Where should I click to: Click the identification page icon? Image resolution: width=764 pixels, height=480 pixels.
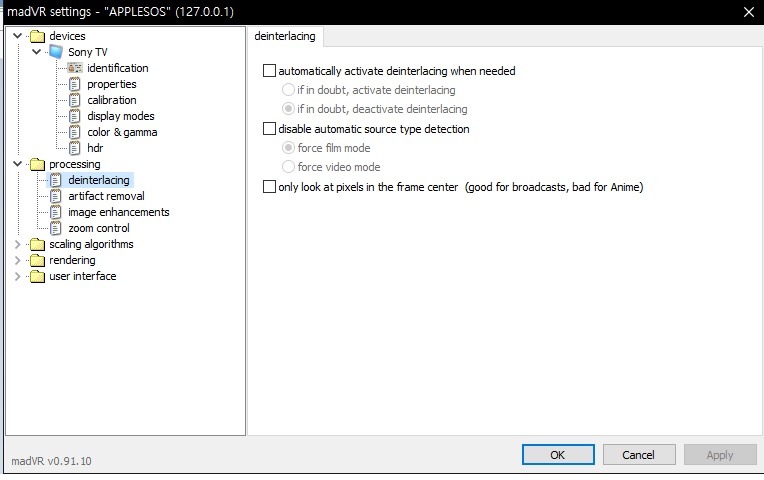coord(74,68)
